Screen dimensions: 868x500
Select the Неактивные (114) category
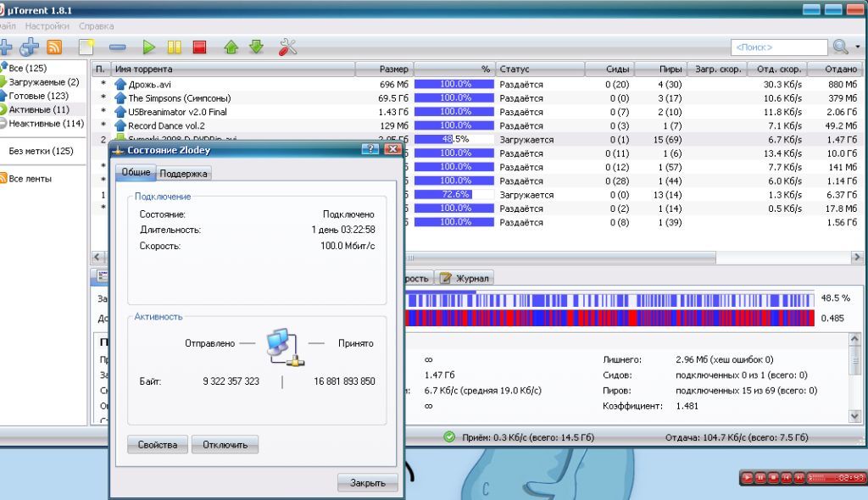click(46, 124)
